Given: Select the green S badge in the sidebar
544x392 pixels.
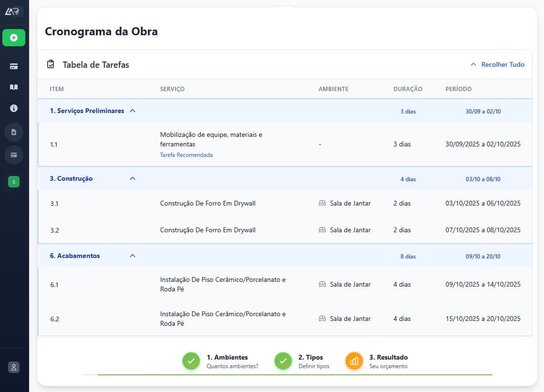Looking at the screenshot, I should point(13,182).
